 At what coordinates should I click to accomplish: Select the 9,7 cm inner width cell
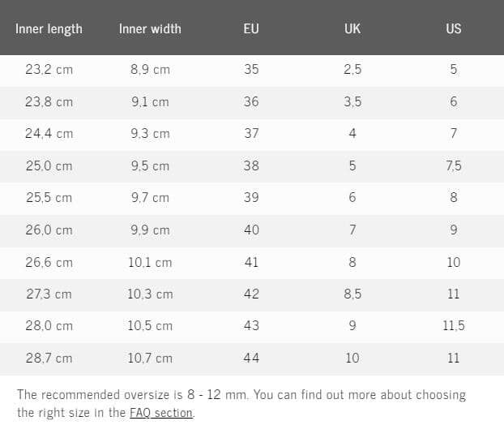click(x=150, y=198)
